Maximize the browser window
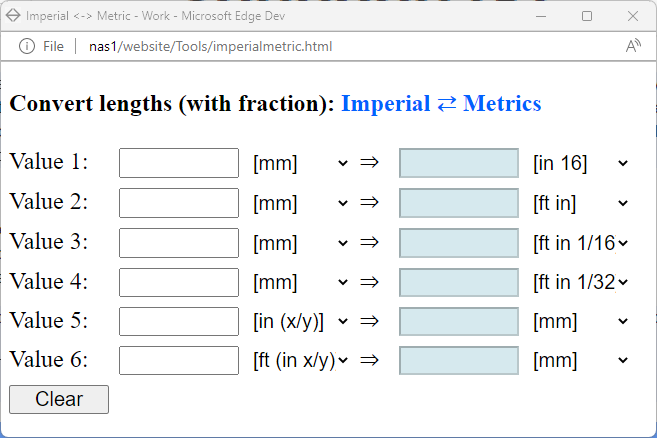This screenshot has width=657, height=438. [587, 16]
